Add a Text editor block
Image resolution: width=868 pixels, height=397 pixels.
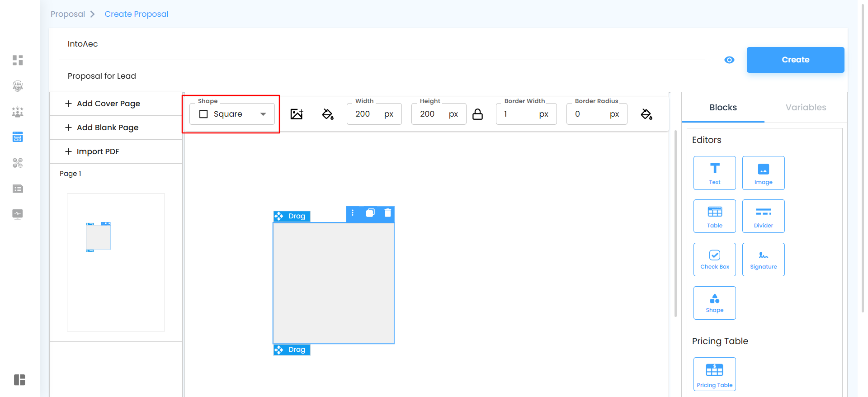(x=715, y=173)
